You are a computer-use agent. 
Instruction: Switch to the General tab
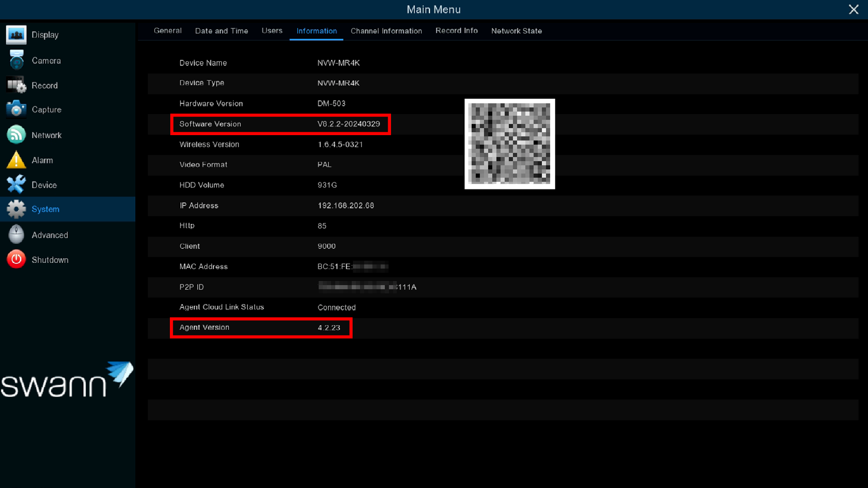click(167, 31)
